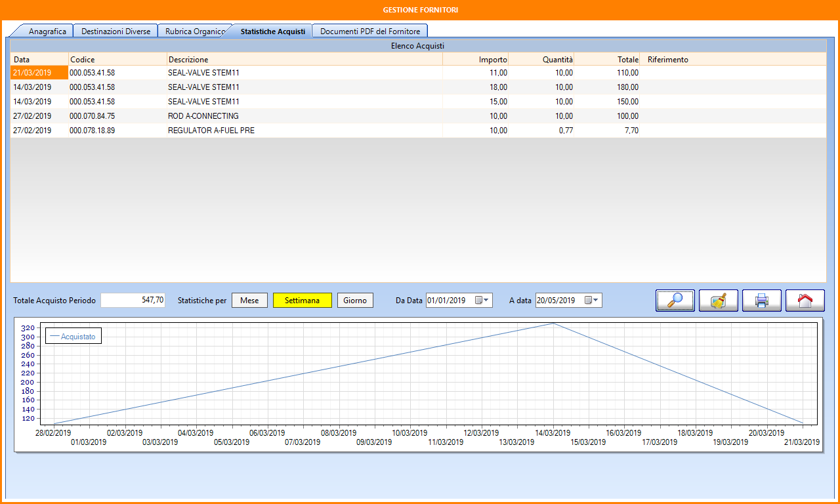
Task: Select the Rubrica Organico tab
Action: pyautogui.click(x=195, y=31)
